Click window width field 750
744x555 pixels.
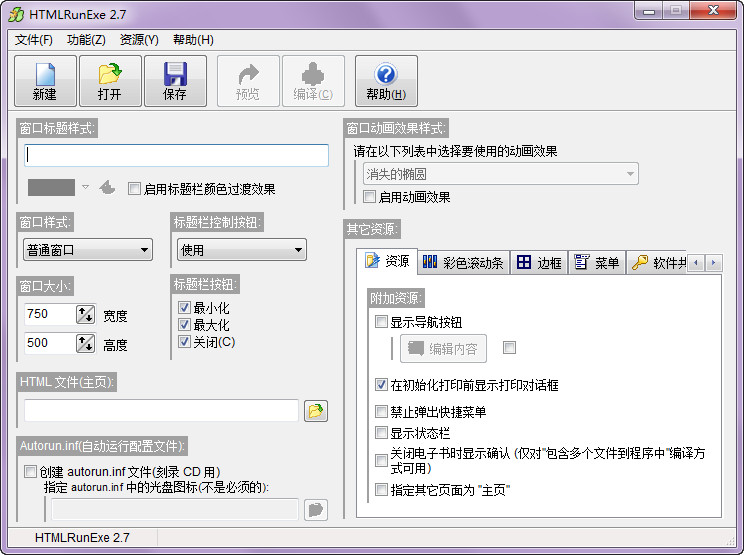pos(50,314)
